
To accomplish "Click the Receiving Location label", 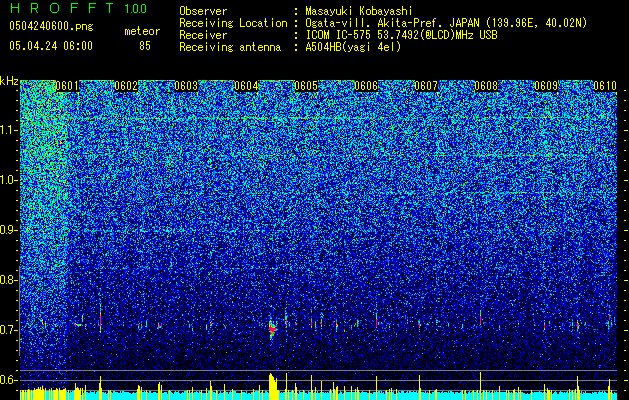I will [x=233, y=23].
